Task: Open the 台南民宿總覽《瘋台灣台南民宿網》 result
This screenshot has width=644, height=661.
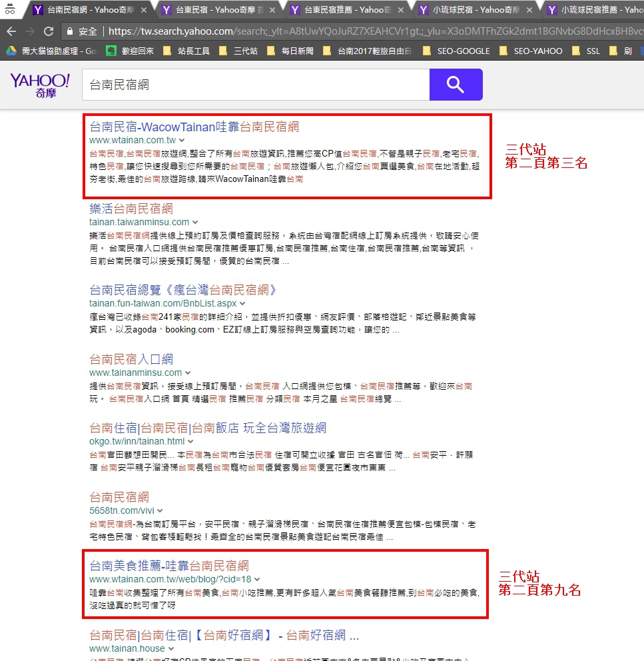Action: click(x=183, y=290)
